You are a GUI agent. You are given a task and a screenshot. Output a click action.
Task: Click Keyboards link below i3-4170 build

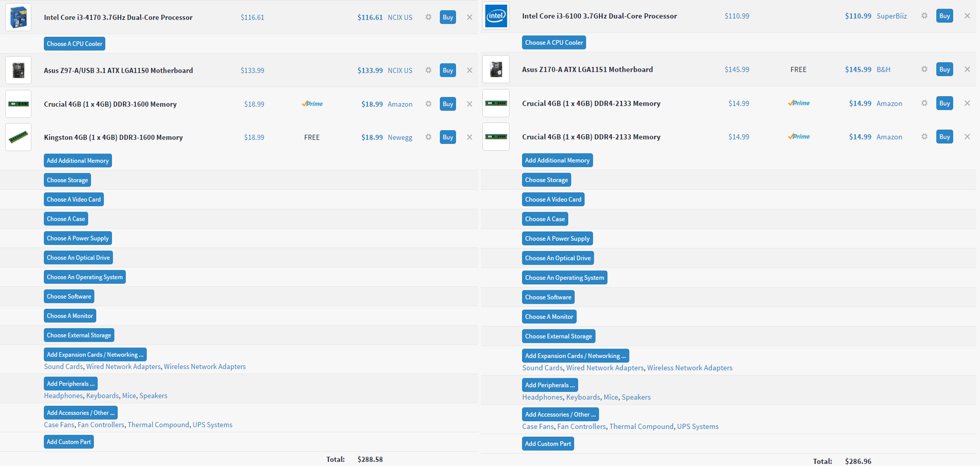103,396
